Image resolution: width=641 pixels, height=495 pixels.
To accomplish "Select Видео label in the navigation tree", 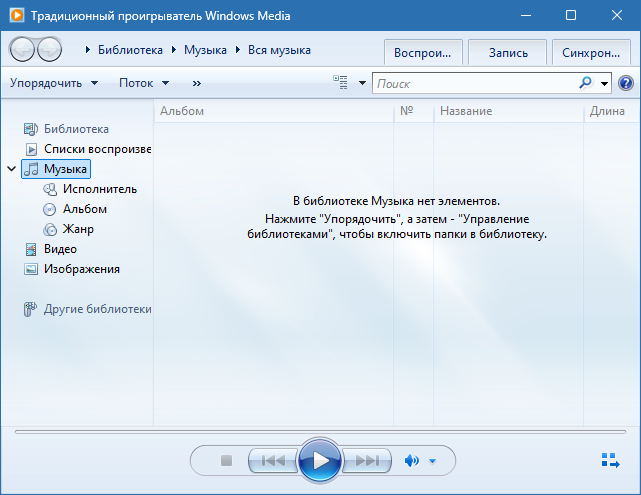I will pos(60,249).
